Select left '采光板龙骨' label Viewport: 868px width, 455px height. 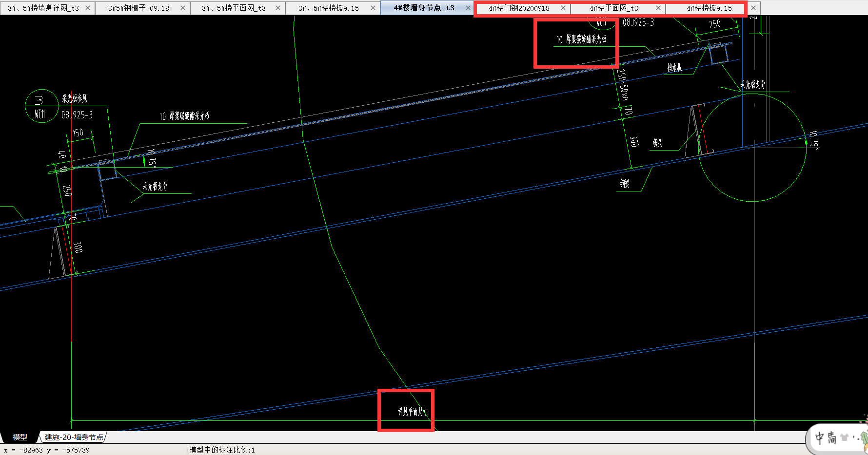pyautogui.click(x=155, y=187)
